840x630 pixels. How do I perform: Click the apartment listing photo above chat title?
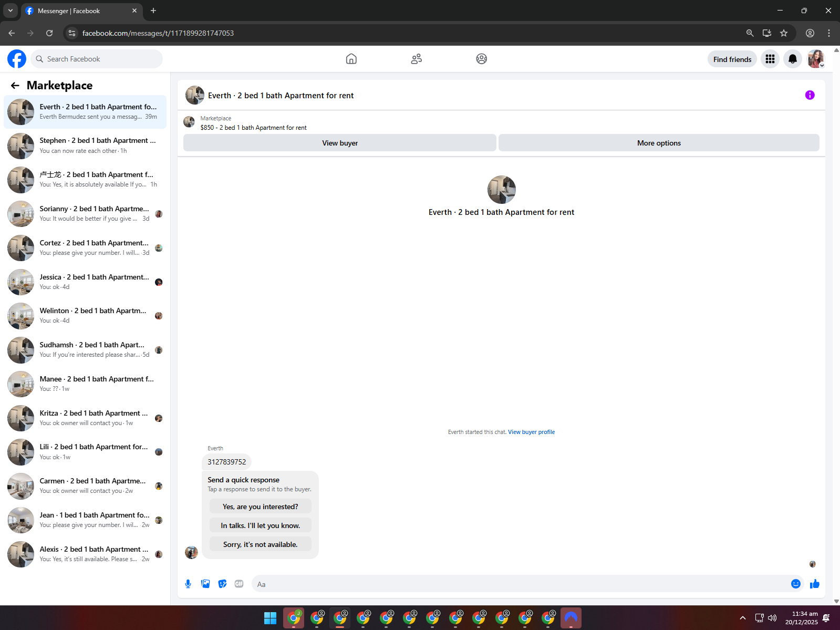click(502, 190)
